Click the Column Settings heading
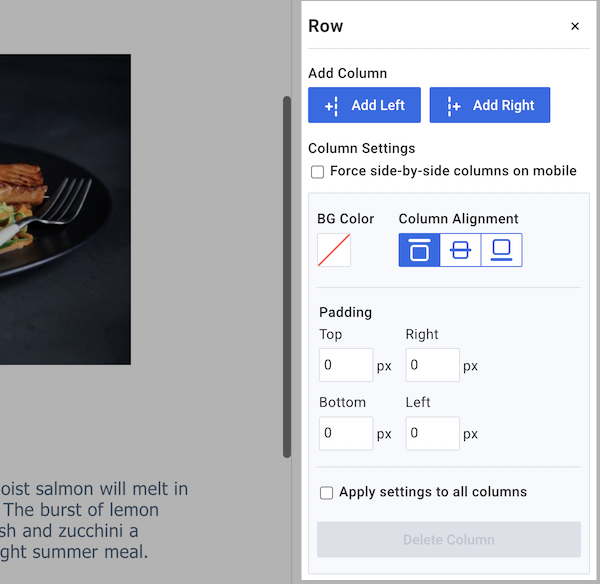Image resolution: width=600 pixels, height=584 pixels. [x=361, y=148]
